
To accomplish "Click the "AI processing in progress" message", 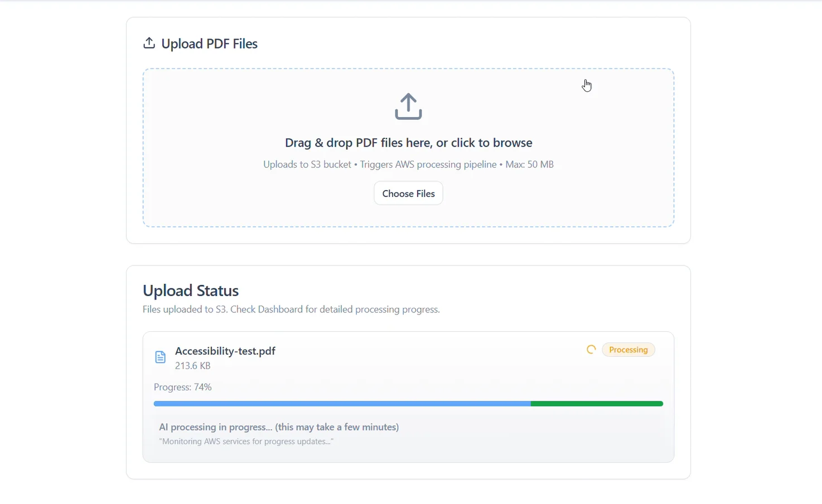I will coord(279,427).
